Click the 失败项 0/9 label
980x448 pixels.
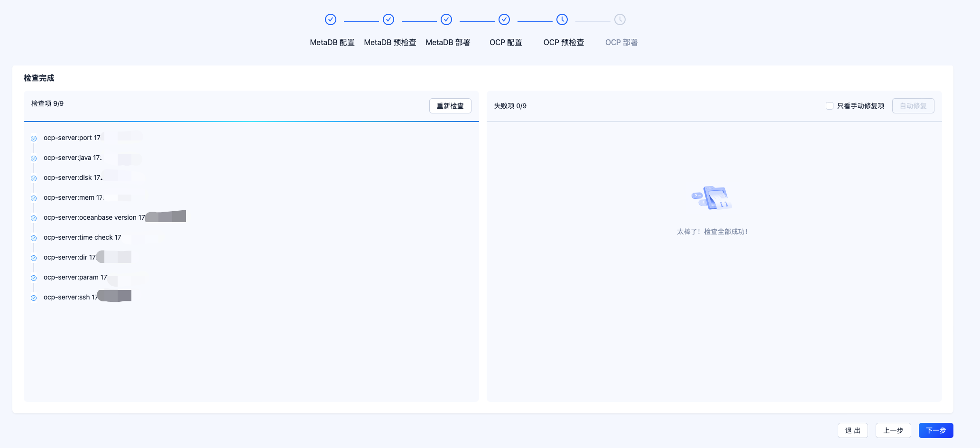510,106
